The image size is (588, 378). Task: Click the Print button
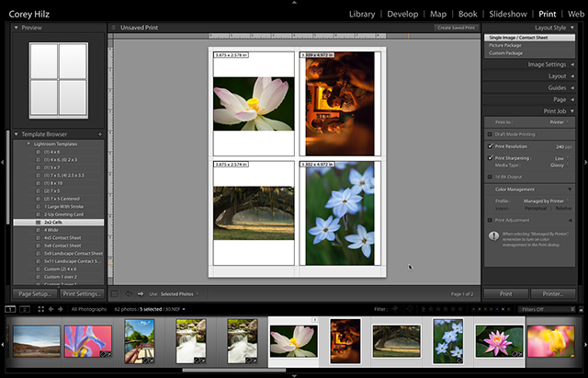pyautogui.click(x=506, y=294)
